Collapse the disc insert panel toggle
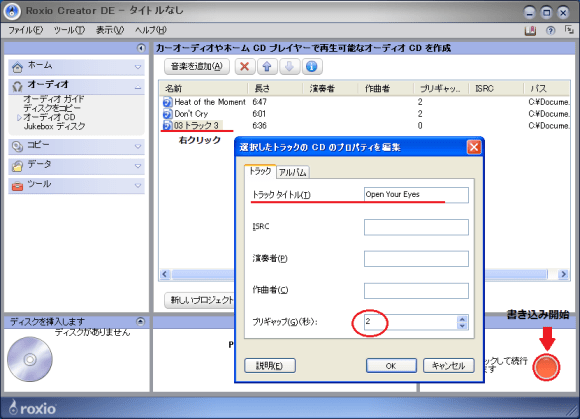The image size is (580, 419). tap(140, 321)
